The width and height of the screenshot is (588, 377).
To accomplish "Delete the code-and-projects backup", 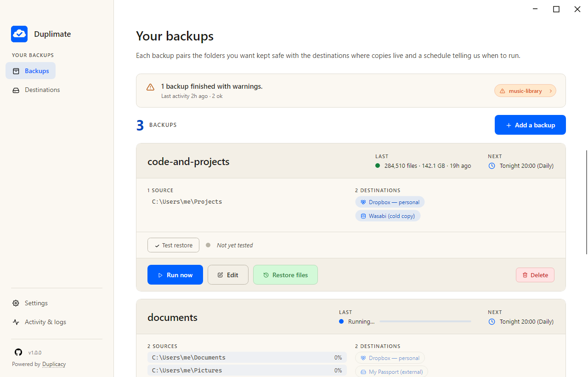I will 535,275.
